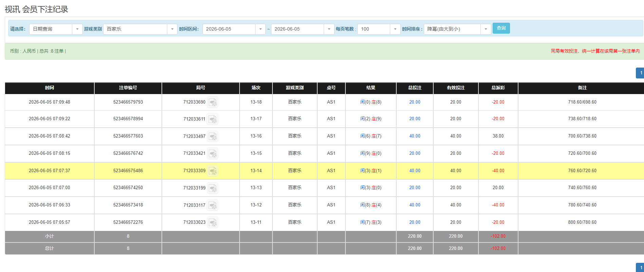Click the red 同局有效投注 notice text
The image size is (644, 272).
(x=595, y=51)
